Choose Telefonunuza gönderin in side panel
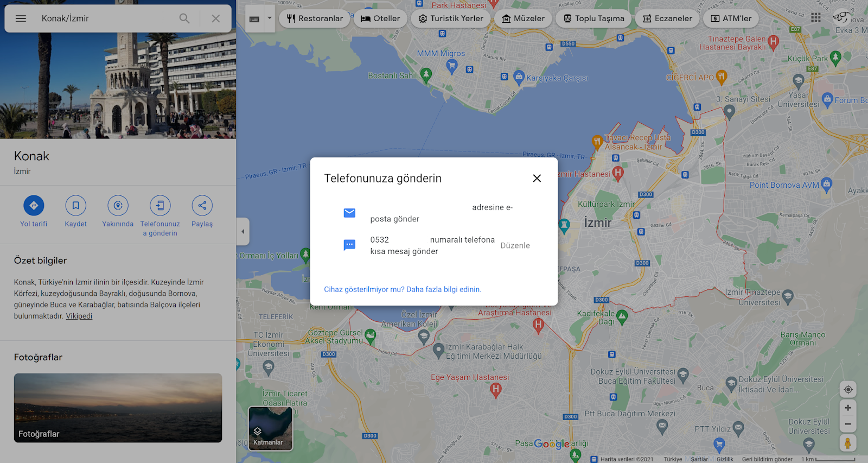The width and height of the screenshot is (868, 463). click(x=160, y=216)
